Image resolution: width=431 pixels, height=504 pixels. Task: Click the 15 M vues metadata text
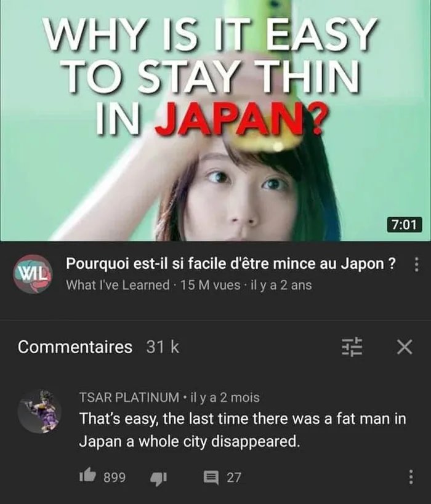point(211,285)
